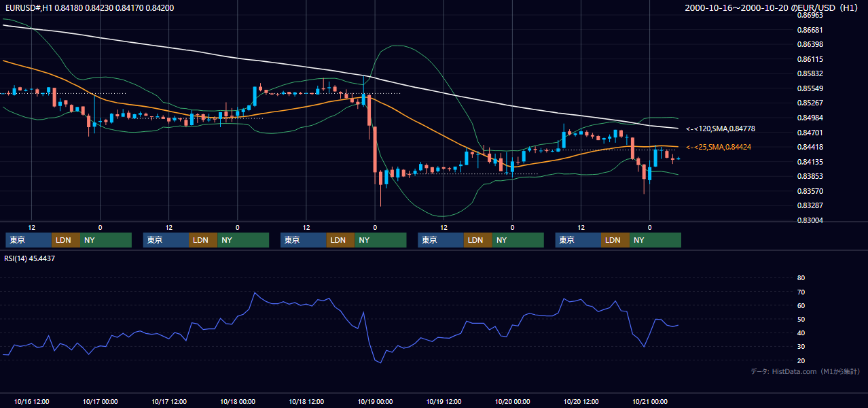
Task: Click the 10/21 00:00 date label
Action: click(650, 401)
